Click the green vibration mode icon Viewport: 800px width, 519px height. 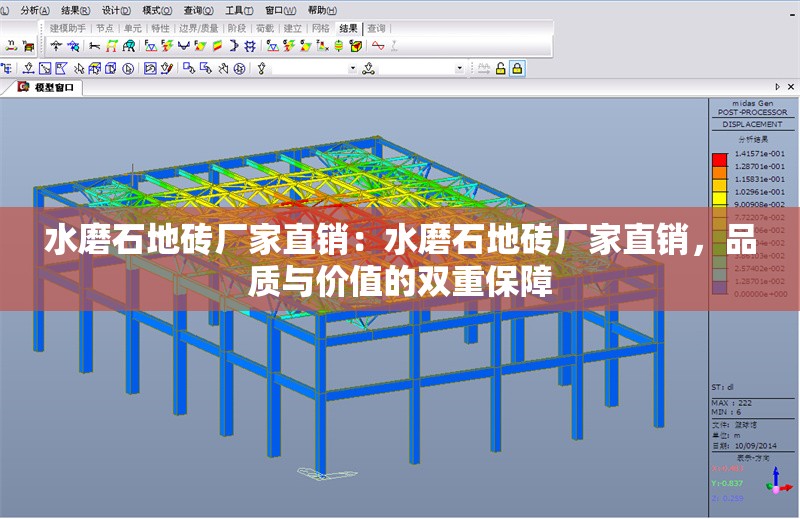[x=339, y=46]
